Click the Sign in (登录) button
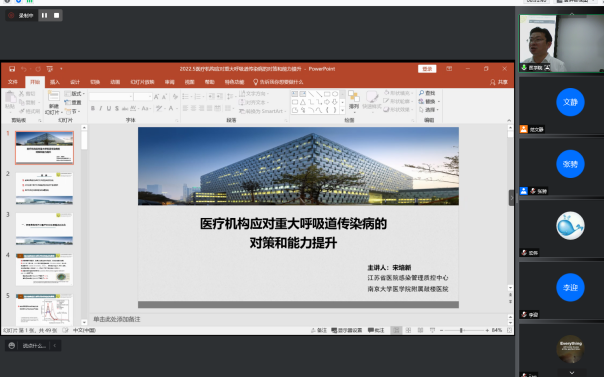Viewport: 604px width, 377px height. tap(427, 69)
